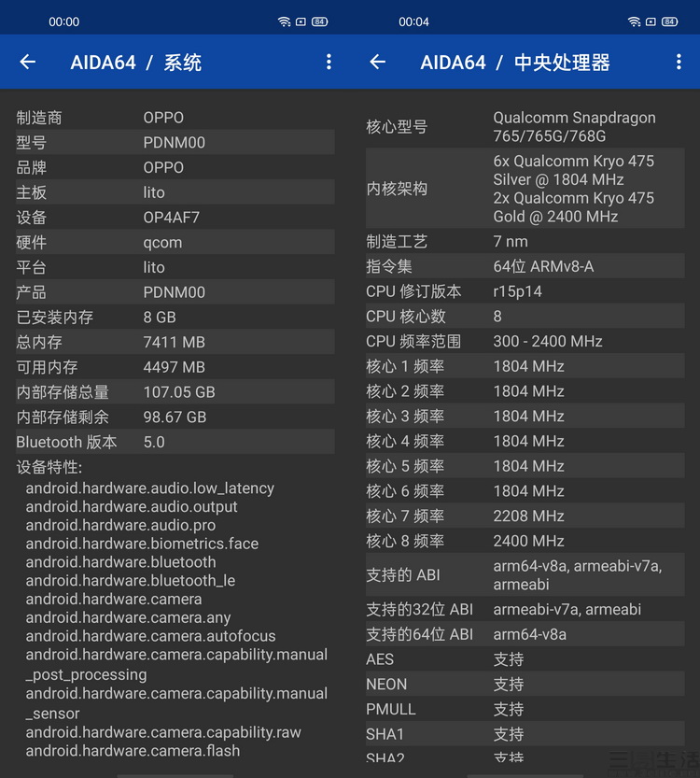700x778 pixels.
Task: Select the 支持的 ABI row
Action: (x=525, y=574)
